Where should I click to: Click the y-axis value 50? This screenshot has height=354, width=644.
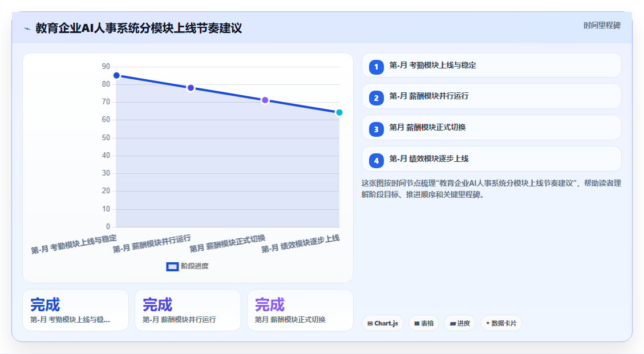106,137
